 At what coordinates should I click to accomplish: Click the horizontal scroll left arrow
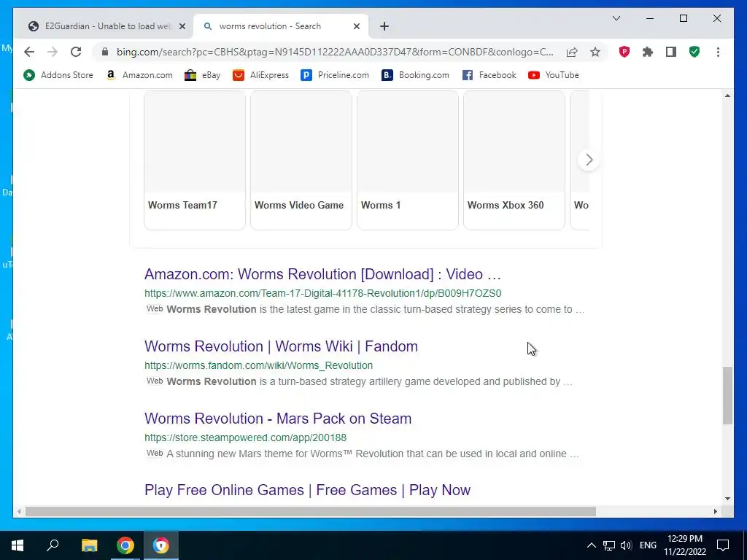pos(19,511)
